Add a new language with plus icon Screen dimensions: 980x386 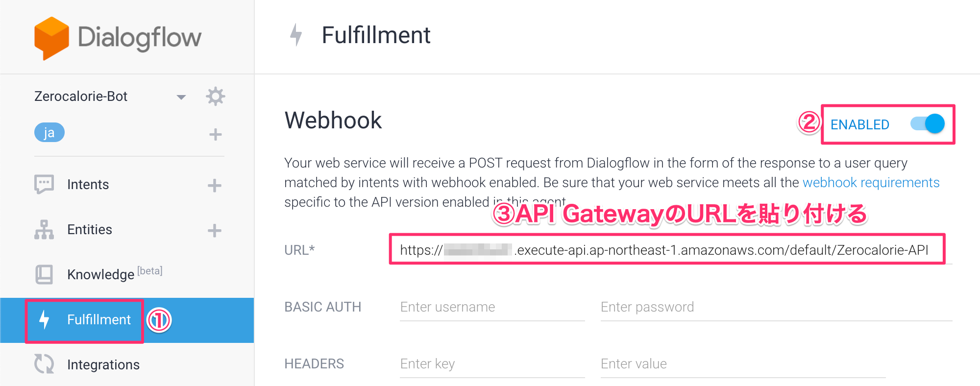click(216, 134)
